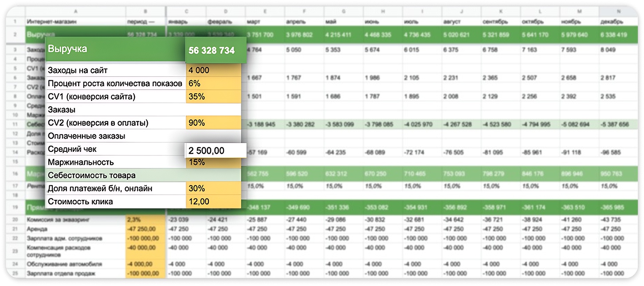Select the CV1 conversion 35% cell
Image resolution: width=644 pixels, height=286 pixels.
[x=213, y=96]
